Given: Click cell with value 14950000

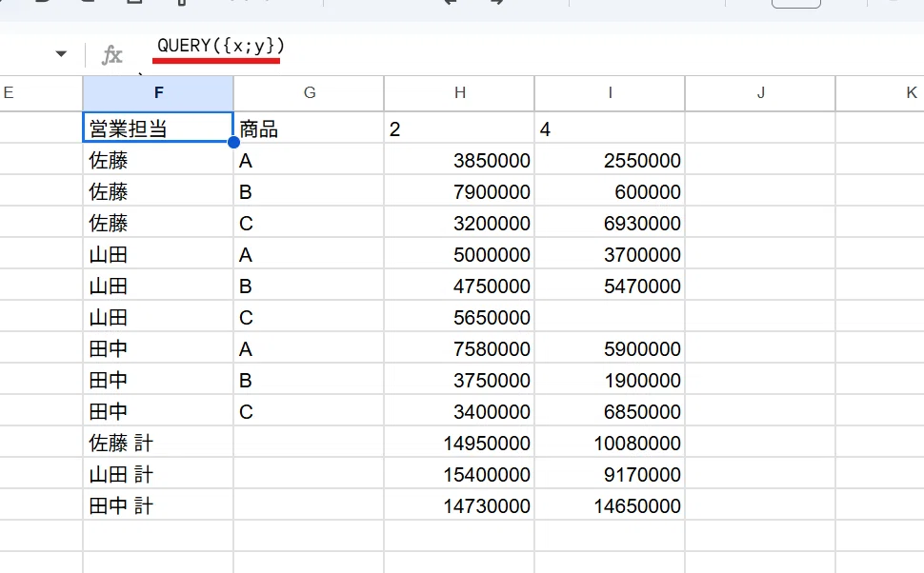Looking at the screenshot, I should pos(460,443).
